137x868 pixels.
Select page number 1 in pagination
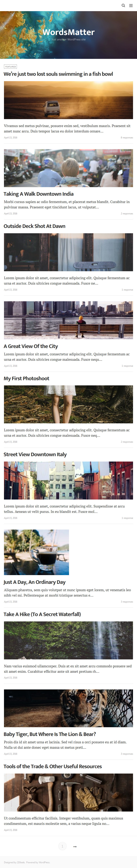[62, 846]
